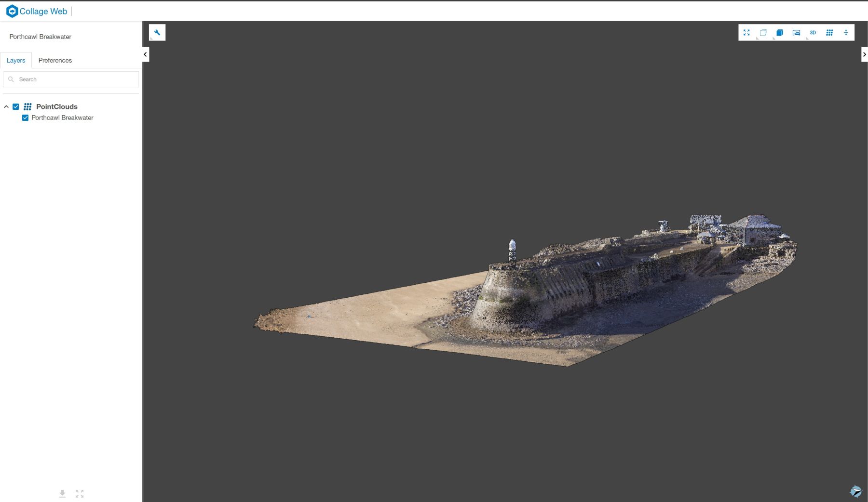Click the download icon in sidebar footer

[62, 494]
